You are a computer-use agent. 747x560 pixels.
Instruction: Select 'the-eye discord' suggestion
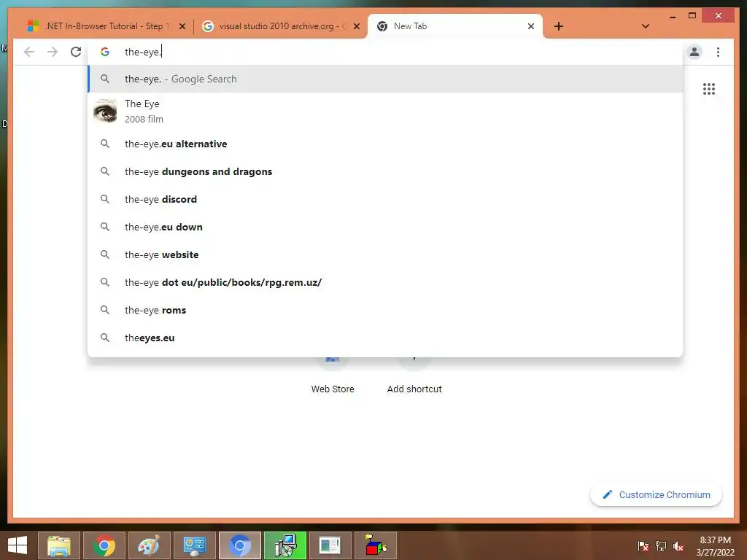[385, 199]
